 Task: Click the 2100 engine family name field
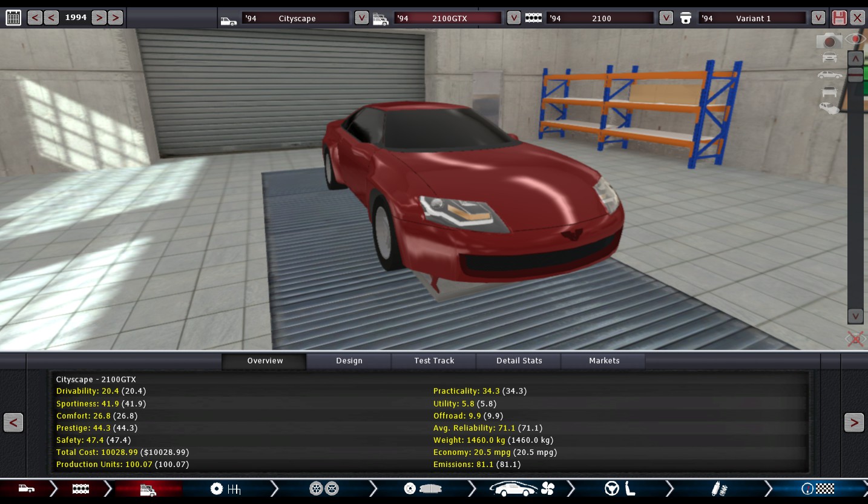(x=600, y=18)
